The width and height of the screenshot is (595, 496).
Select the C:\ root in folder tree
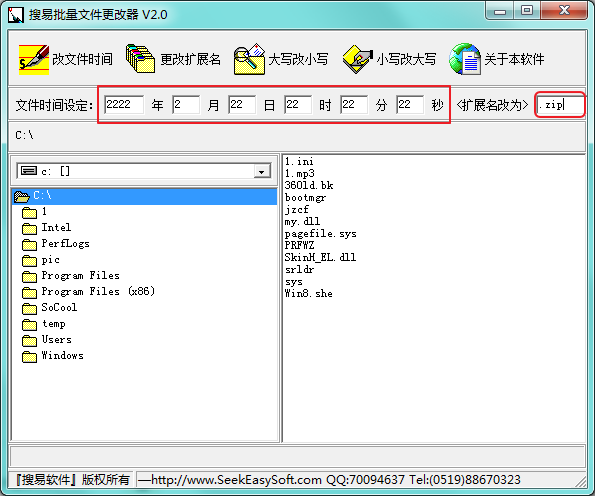pyautogui.click(x=144, y=196)
